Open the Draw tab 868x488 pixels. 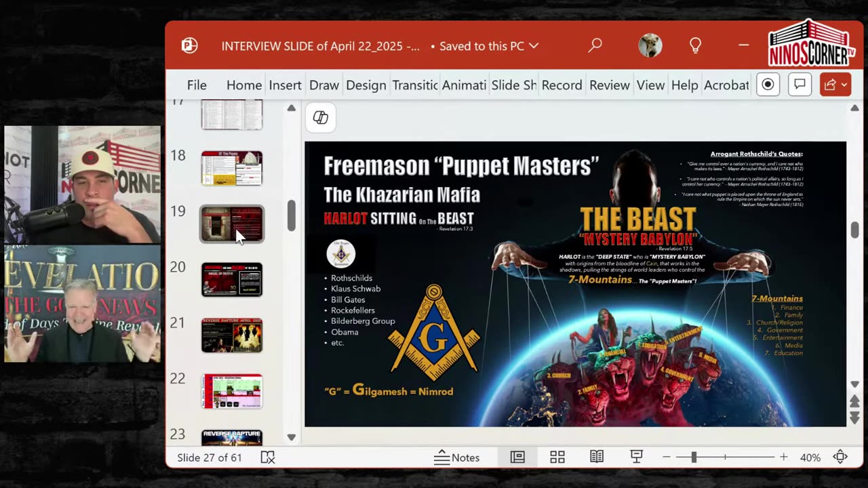pos(324,85)
